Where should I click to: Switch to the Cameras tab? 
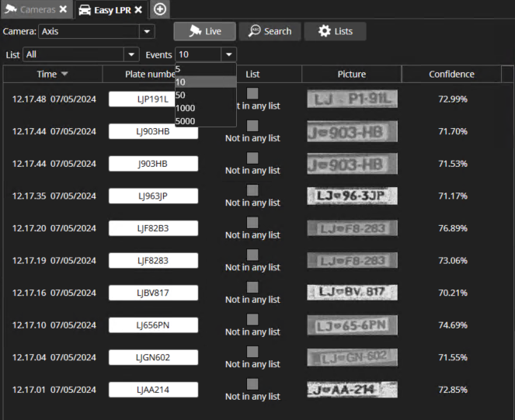coord(31,9)
